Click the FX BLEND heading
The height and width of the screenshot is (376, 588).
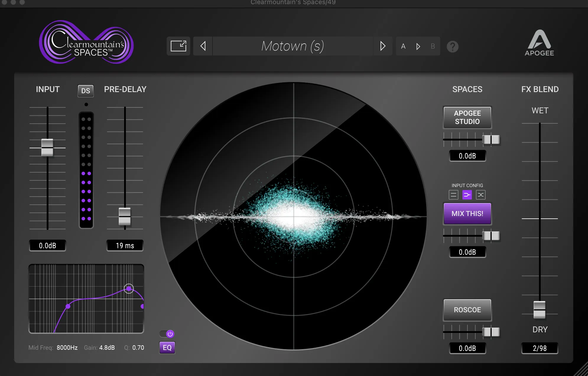pyautogui.click(x=540, y=89)
